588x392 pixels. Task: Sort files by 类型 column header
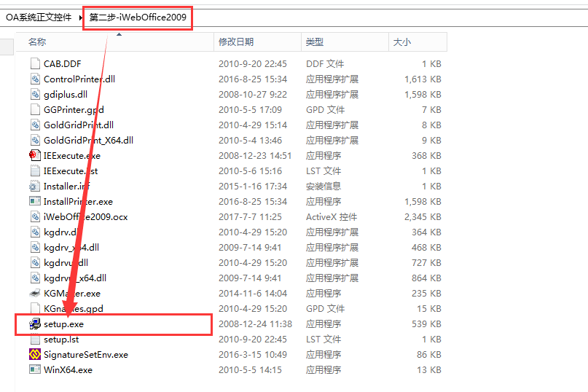pyautogui.click(x=345, y=42)
